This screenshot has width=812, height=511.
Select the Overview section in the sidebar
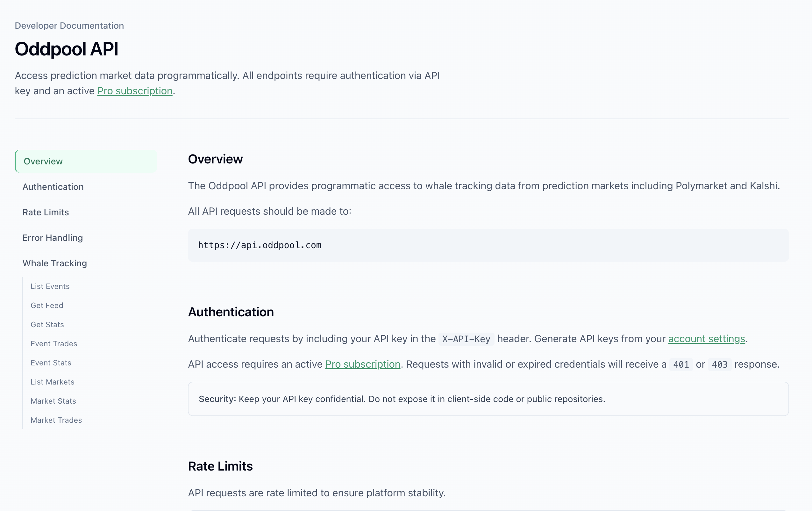[x=43, y=161]
